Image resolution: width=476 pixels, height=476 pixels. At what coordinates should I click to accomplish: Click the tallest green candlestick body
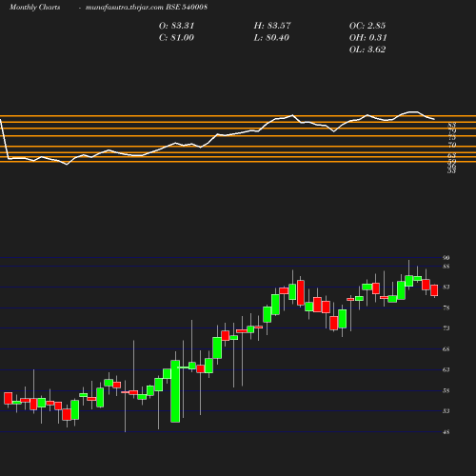(x=175, y=391)
